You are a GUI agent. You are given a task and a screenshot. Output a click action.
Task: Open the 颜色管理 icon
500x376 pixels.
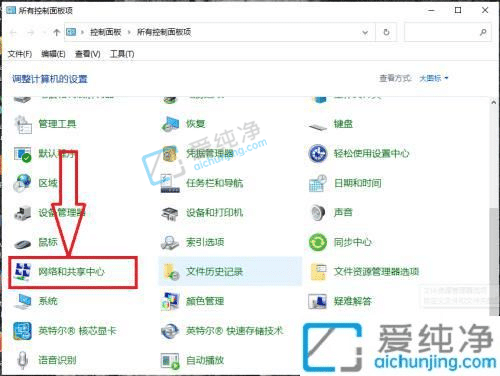170,301
